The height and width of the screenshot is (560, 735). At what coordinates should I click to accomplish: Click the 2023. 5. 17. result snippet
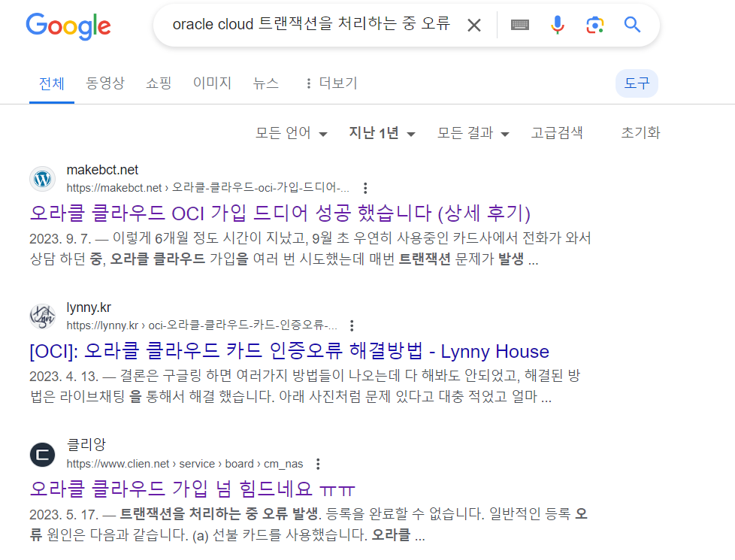[308, 525]
